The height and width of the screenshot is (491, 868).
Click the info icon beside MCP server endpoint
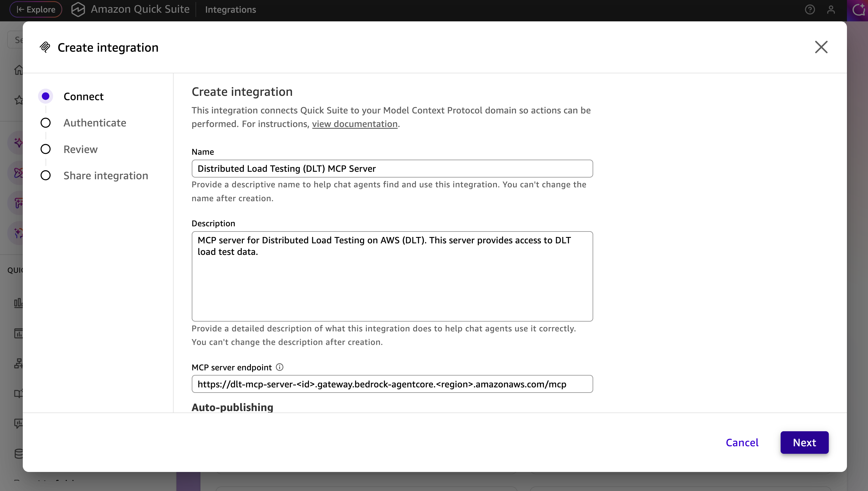click(280, 367)
